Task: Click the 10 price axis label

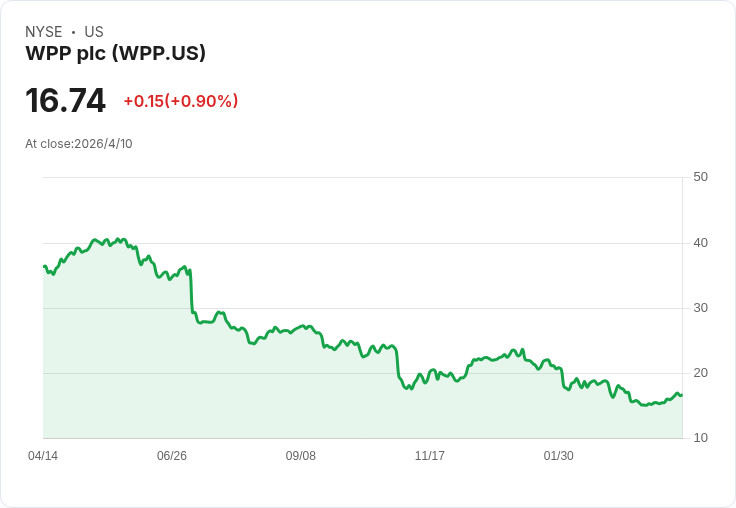Action: (x=700, y=438)
